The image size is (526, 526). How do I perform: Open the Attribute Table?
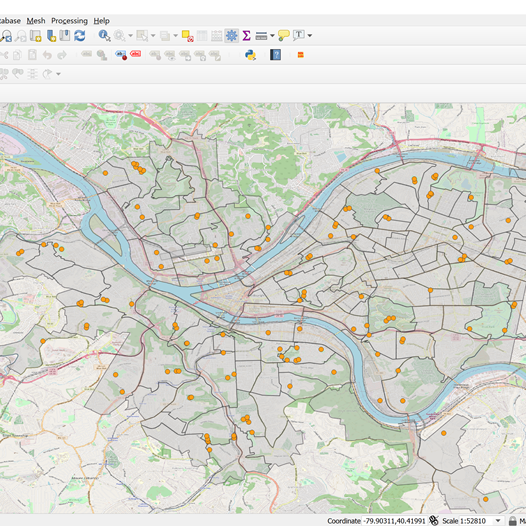tap(202, 36)
